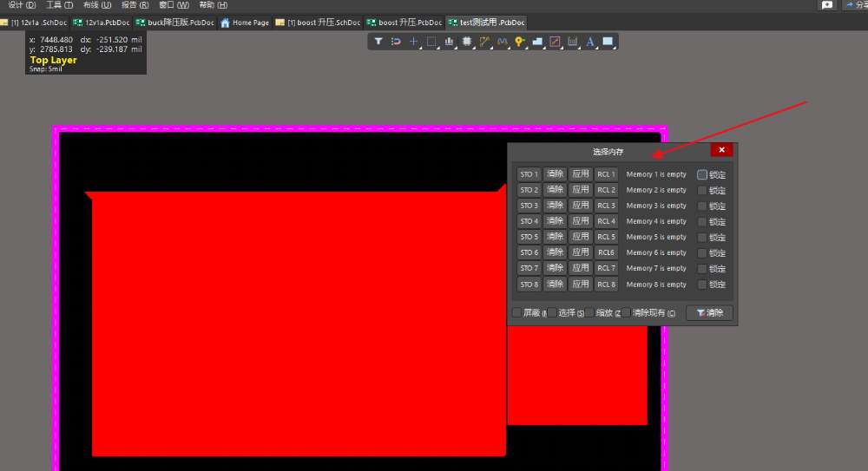Select the small red region below the dialog
This screenshot has height=471, width=868.
coord(577,376)
